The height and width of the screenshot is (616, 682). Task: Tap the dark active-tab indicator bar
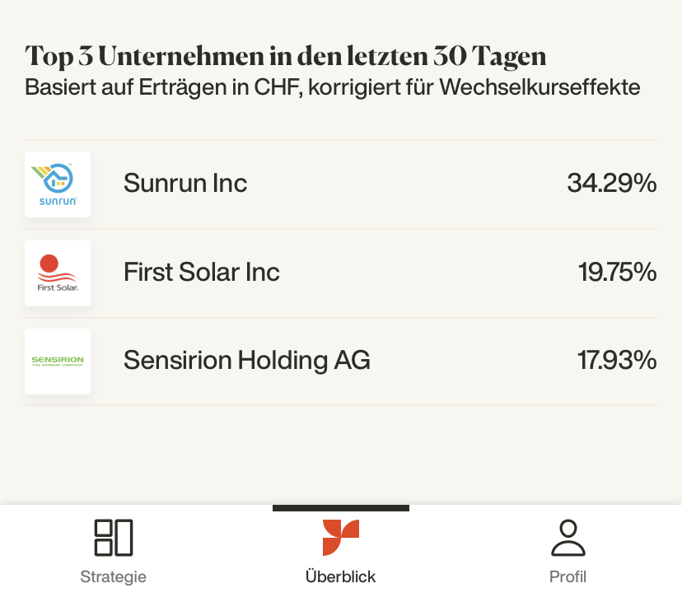pyautogui.click(x=341, y=508)
